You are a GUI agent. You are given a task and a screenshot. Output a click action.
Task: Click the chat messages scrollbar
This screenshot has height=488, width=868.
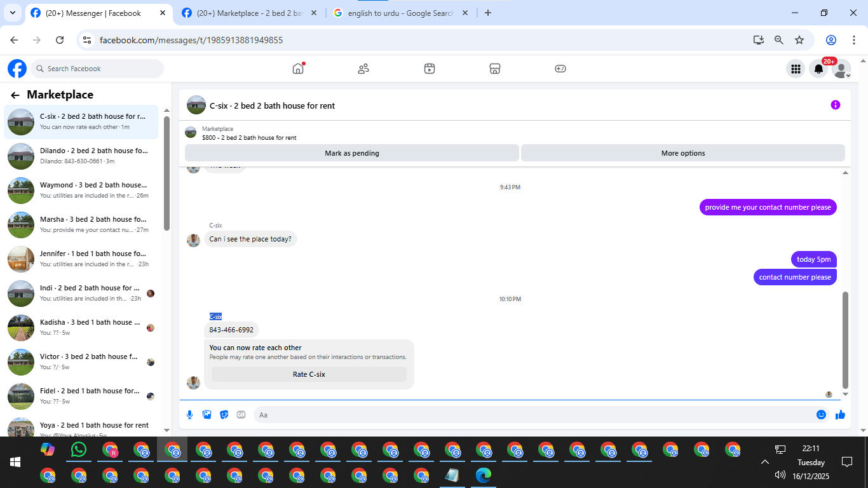pyautogui.click(x=845, y=340)
